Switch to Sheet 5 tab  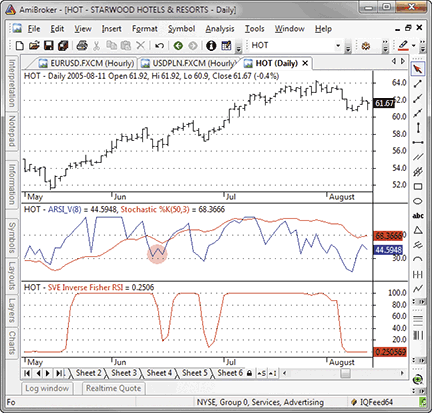pyautogui.click(x=194, y=373)
